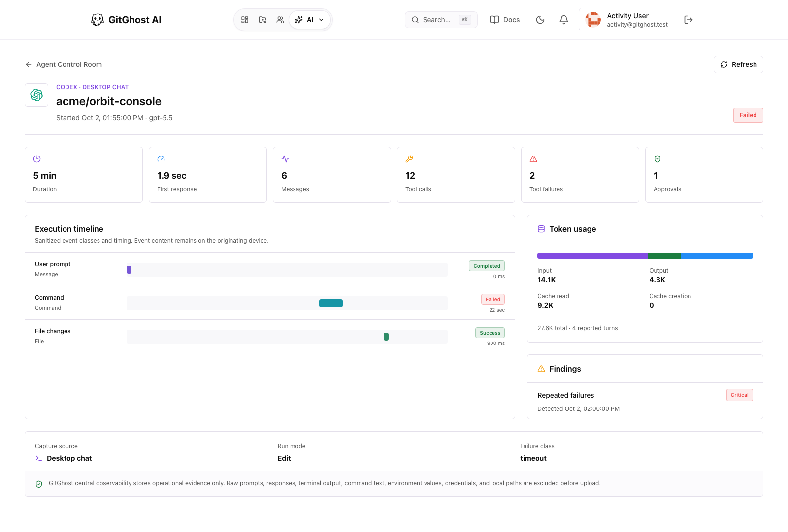This screenshot has height=532, width=788.
Task: Click the Findings warning triangle icon
Action: point(541,369)
